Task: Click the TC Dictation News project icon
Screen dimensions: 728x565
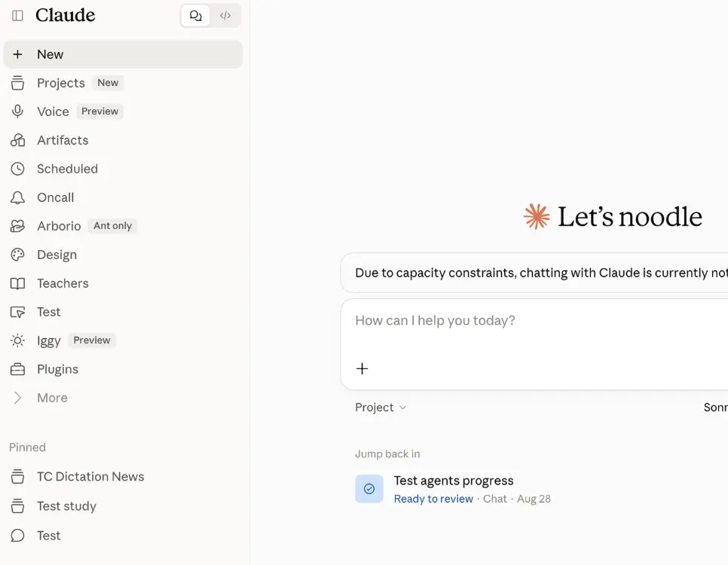Action: [17, 477]
